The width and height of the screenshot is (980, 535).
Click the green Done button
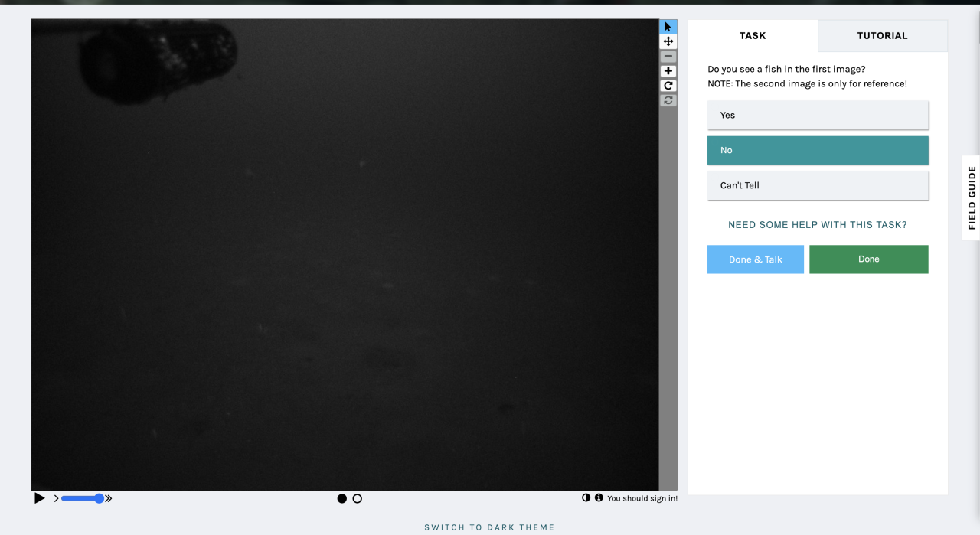point(869,259)
